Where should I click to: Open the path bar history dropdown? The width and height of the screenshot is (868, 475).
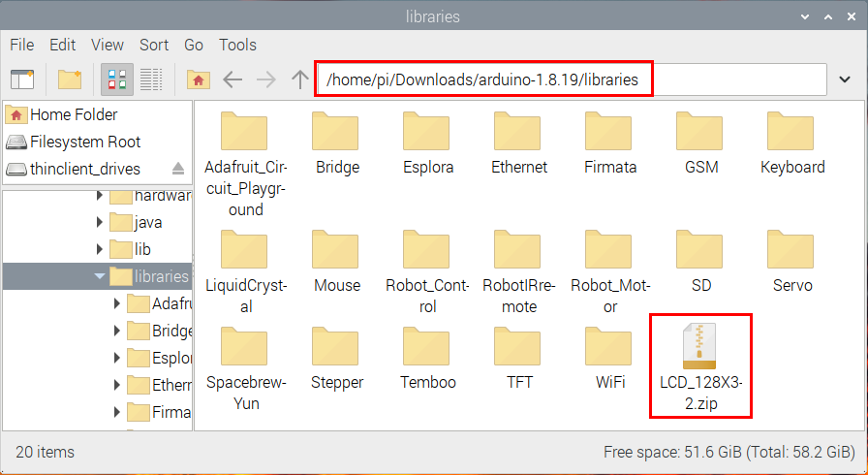(x=845, y=79)
